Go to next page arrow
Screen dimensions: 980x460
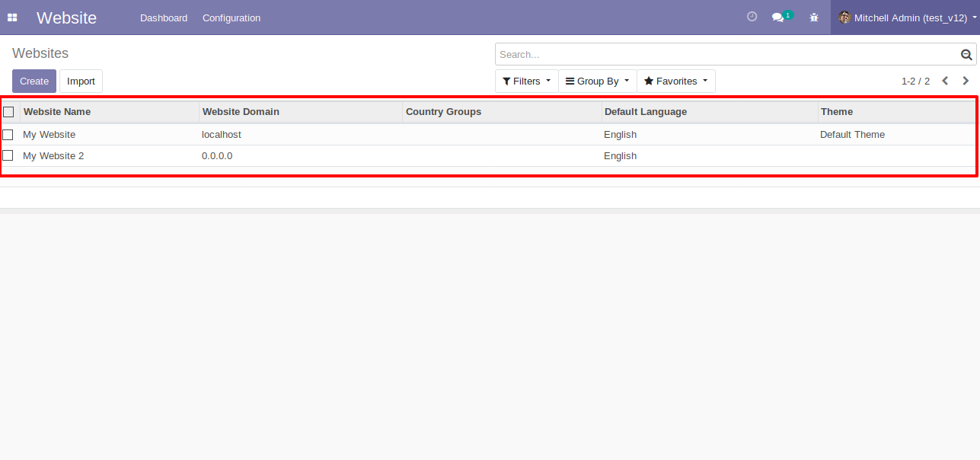(966, 81)
